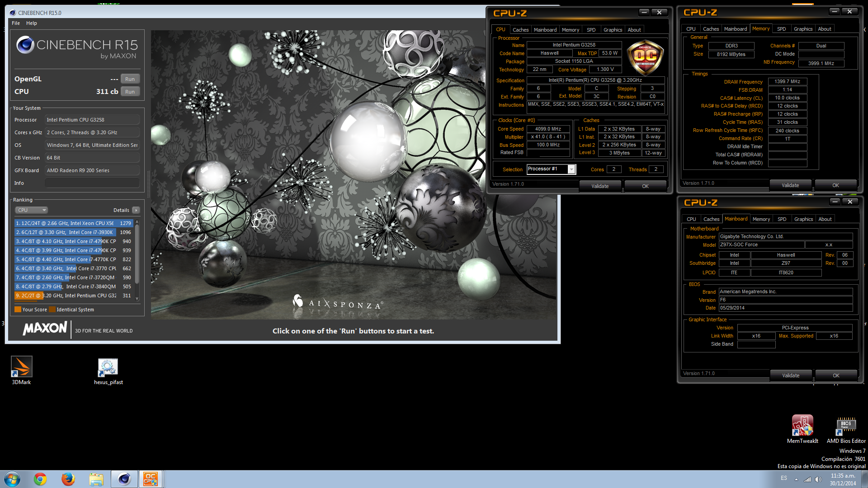Open the hexus_pifast desktop shortcut
This screenshot has height=488, width=868.
pyautogui.click(x=108, y=371)
